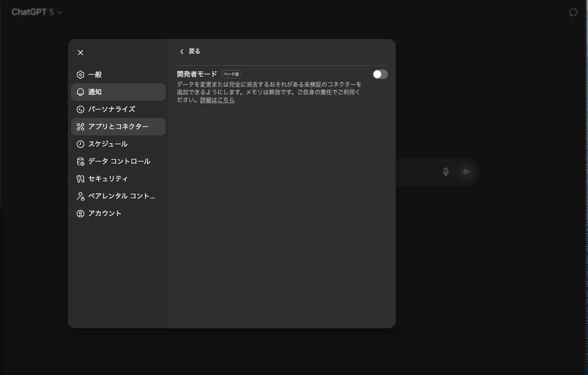Open the データ コントロール tab

[x=118, y=161]
